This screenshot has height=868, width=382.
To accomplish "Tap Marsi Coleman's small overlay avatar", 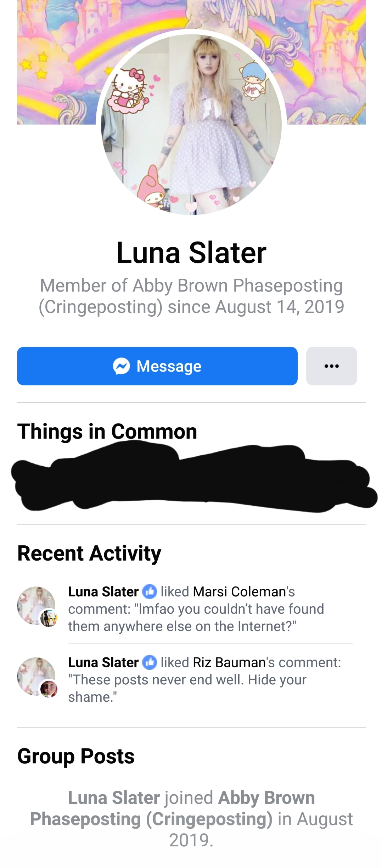I will pos(49,618).
